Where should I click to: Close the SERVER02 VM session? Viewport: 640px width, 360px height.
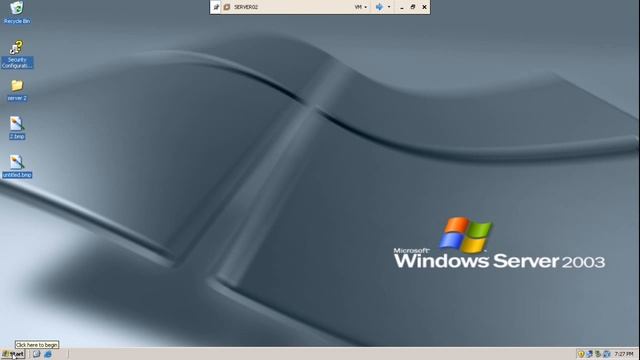(424, 7)
